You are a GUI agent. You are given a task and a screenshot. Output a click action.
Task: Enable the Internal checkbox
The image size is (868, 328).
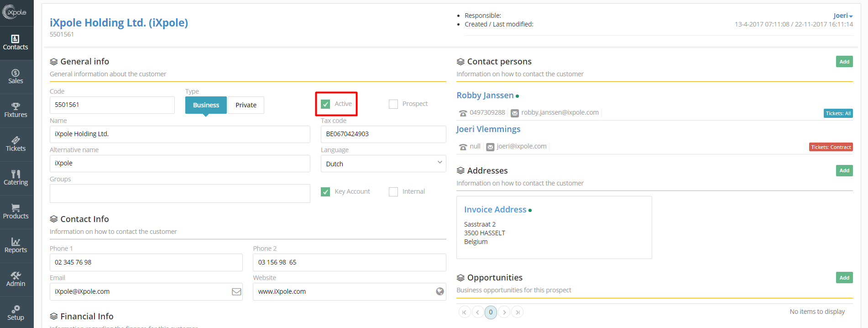pyautogui.click(x=393, y=192)
